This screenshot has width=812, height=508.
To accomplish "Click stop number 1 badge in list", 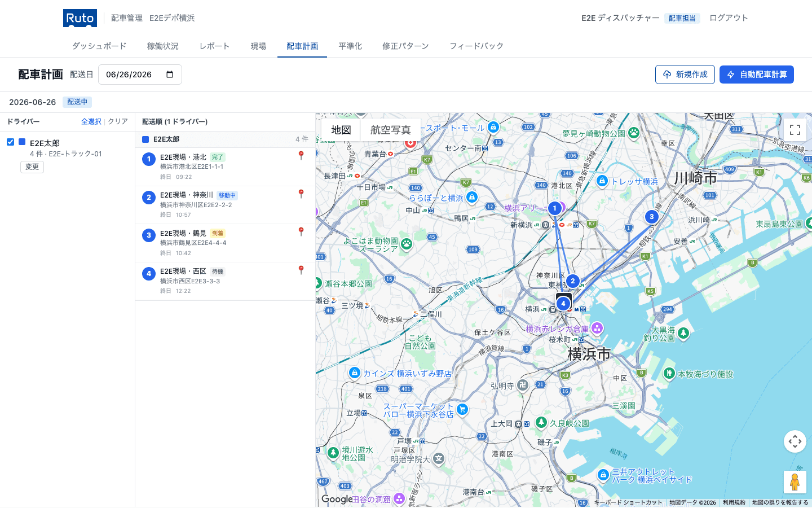I will (149, 159).
